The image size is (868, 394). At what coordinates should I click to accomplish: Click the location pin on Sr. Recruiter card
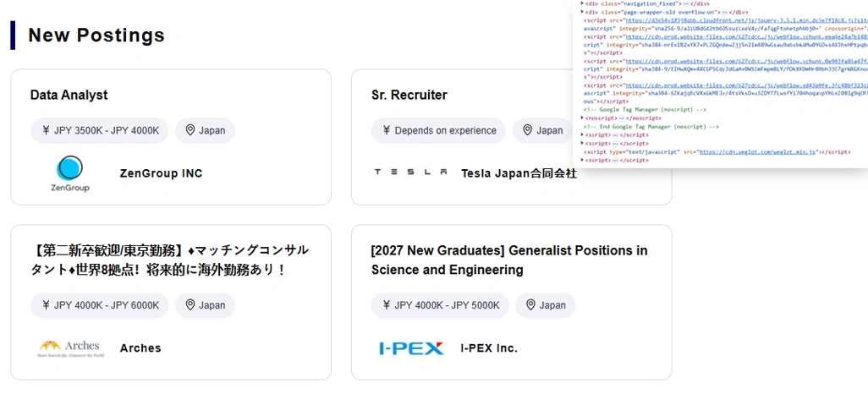(x=528, y=130)
